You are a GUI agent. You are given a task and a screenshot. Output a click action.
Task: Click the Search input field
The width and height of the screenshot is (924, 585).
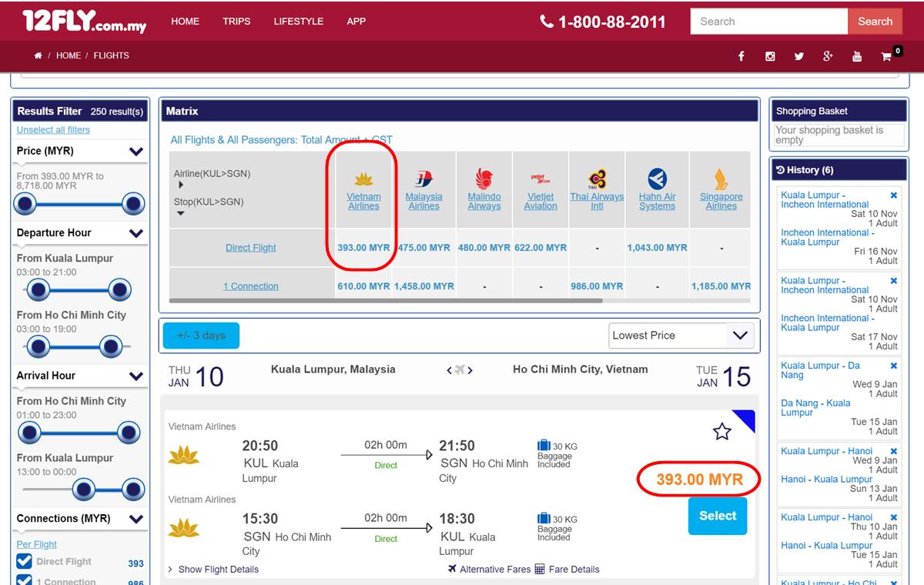769,22
